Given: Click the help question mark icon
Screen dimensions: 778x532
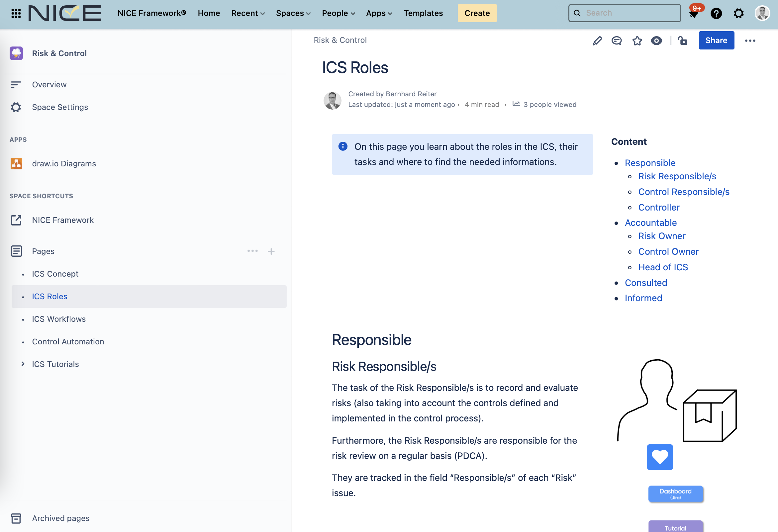Looking at the screenshot, I should pyautogui.click(x=716, y=13).
